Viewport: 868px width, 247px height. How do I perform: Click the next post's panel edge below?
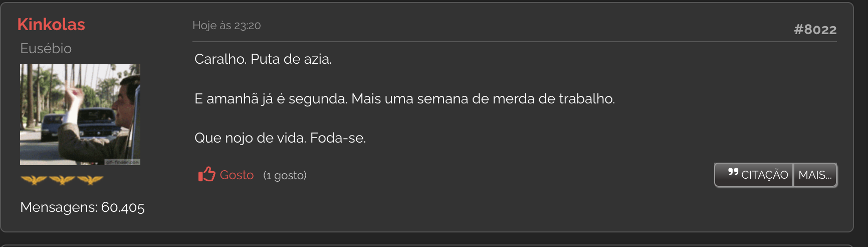434,245
